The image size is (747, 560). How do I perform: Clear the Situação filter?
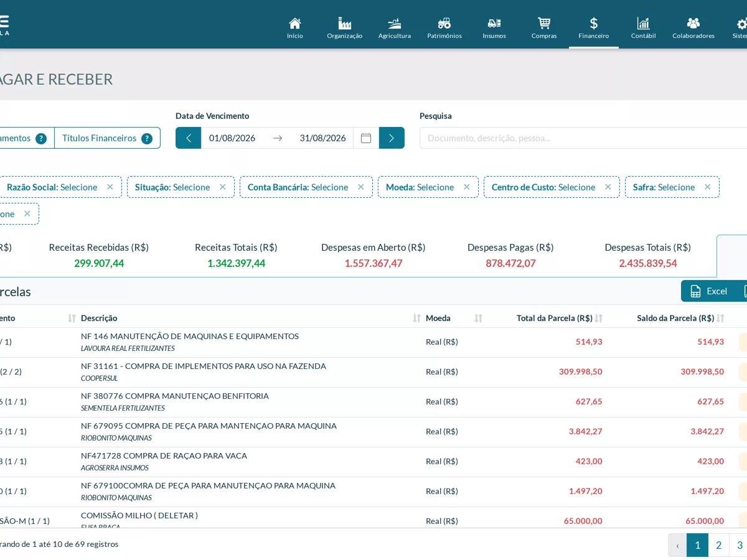tap(223, 187)
